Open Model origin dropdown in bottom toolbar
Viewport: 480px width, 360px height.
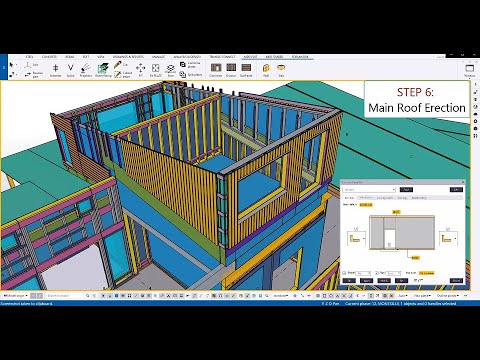click(x=15, y=296)
